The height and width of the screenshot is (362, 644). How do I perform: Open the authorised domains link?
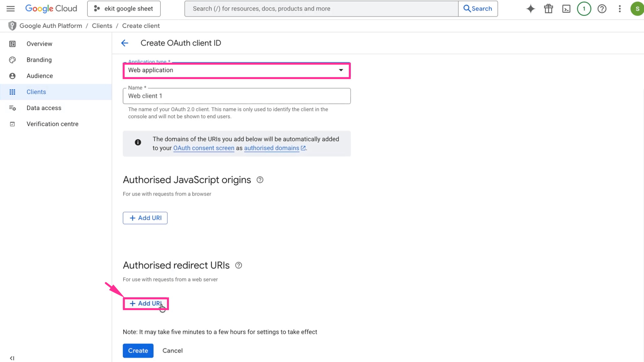[275, 148]
